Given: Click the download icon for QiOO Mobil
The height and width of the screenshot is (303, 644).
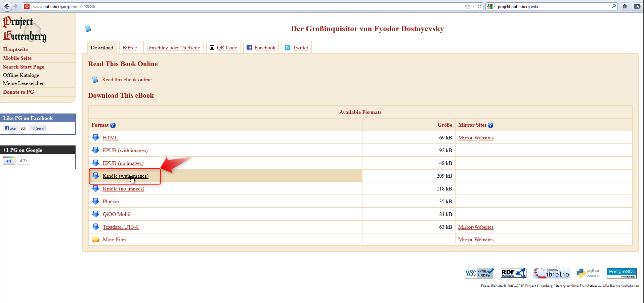Looking at the screenshot, I should pyautogui.click(x=96, y=214).
